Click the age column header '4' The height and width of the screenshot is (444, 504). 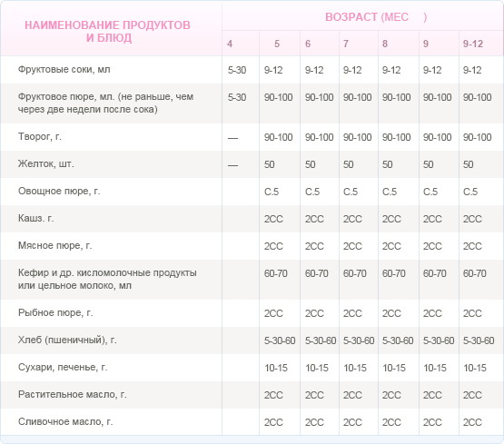(x=230, y=44)
